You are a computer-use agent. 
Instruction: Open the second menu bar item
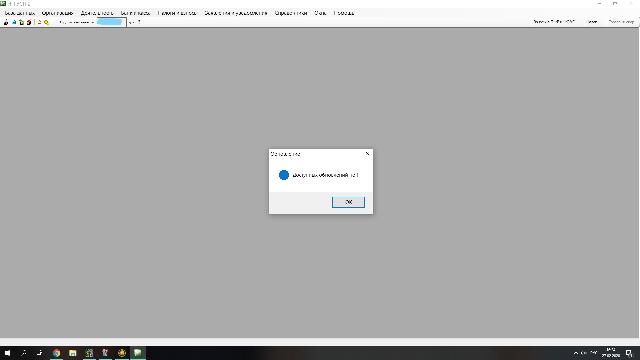pos(57,13)
